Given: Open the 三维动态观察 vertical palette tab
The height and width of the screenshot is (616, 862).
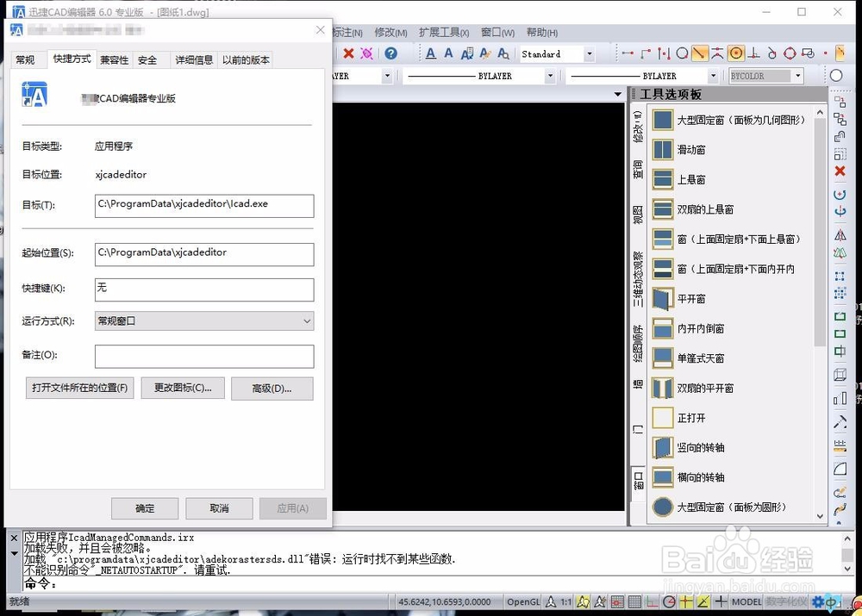Looking at the screenshot, I should [638, 280].
